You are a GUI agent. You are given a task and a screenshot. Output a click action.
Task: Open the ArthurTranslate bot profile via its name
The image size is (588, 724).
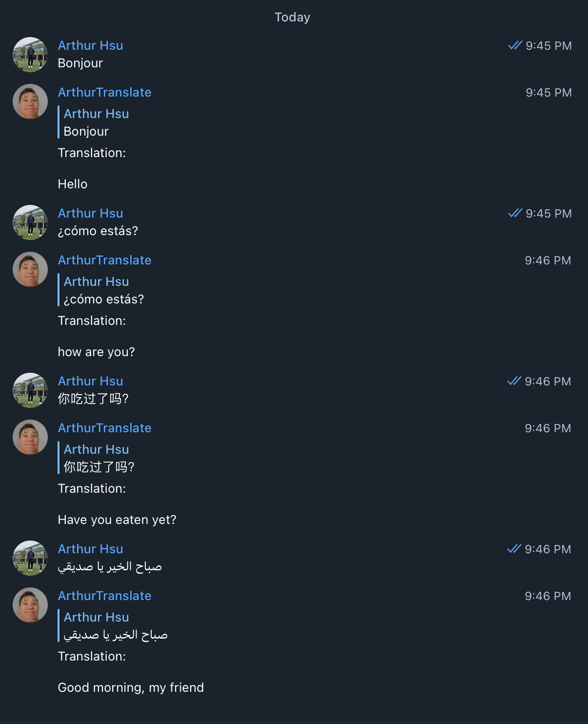click(105, 92)
